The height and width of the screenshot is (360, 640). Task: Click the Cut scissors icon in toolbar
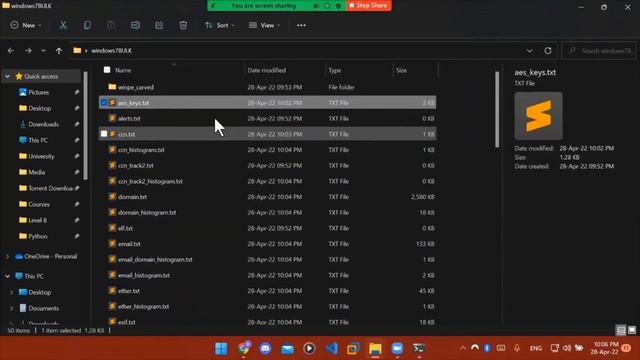point(63,25)
